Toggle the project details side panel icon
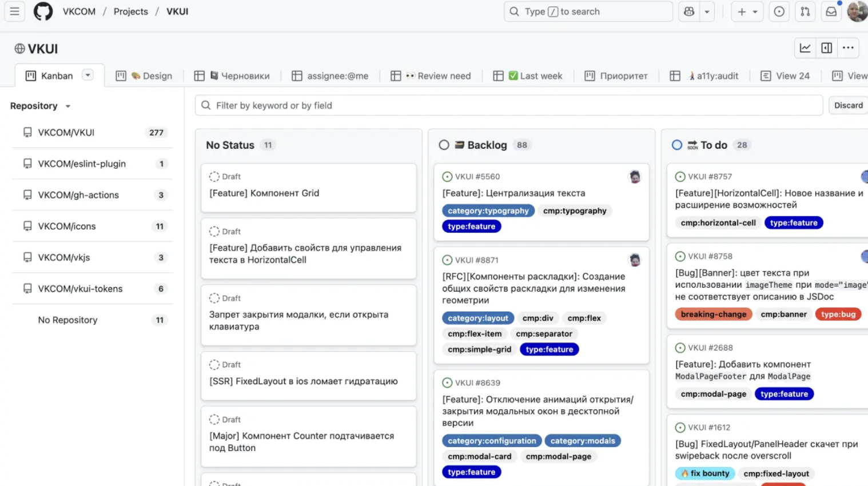 (827, 48)
